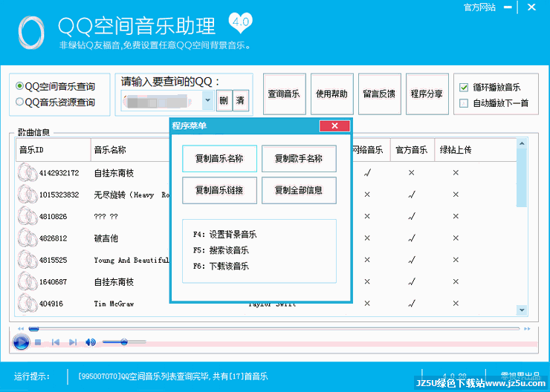Select 自挂东南枝 with ID 4142932172

point(114,173)
